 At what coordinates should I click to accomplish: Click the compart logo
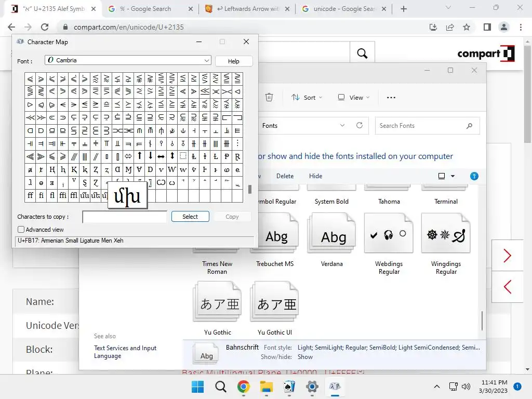coord(486,54)
